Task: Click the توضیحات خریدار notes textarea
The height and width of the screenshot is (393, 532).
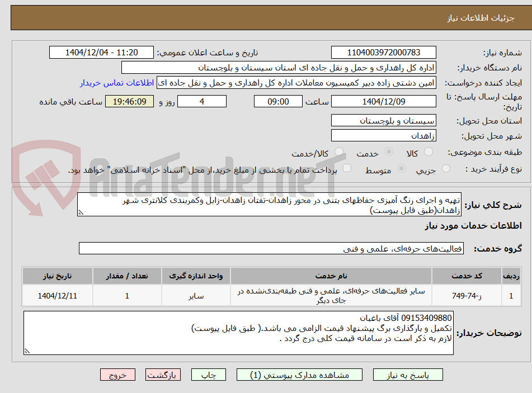Action: tap(238, 333)
